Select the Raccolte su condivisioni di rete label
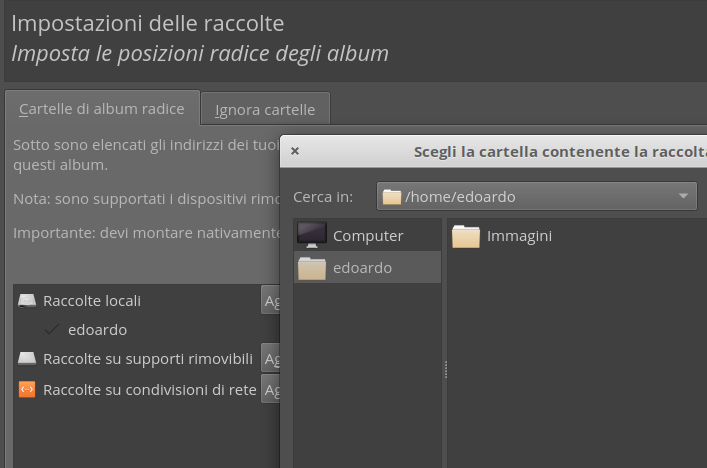The height and width of the screenshot is (468, 707). pyautogui.click(x=149, y=390)
